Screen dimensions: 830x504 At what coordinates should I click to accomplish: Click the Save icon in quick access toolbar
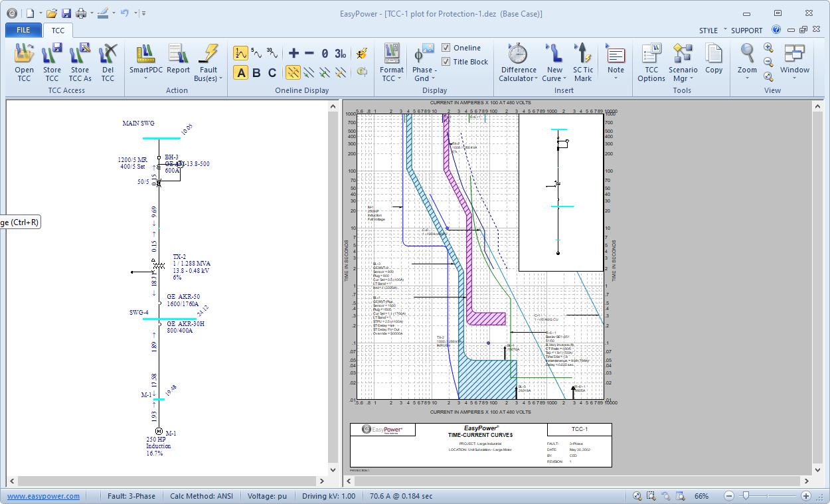coord(66,13)
